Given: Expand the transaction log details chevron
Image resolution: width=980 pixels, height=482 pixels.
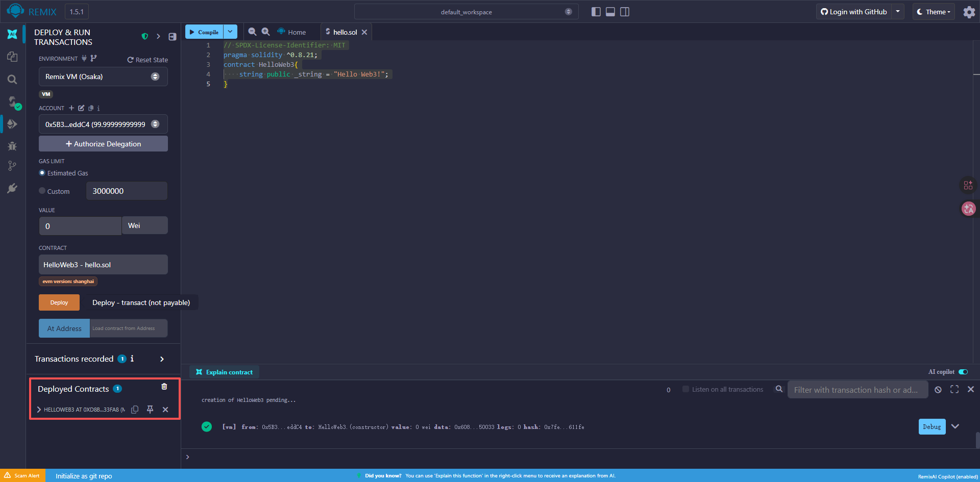Looking at the screenshot, I should coord(955,426).
